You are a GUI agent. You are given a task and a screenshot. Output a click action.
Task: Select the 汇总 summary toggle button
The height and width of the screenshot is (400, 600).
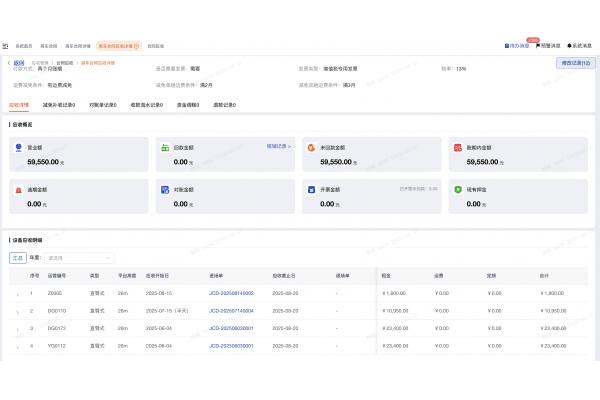pos(16,257)
